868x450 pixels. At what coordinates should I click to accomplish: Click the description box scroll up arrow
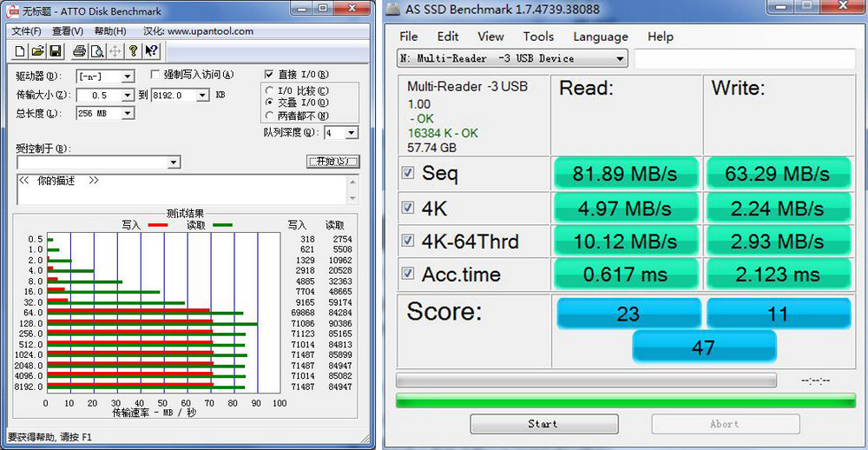353,182
